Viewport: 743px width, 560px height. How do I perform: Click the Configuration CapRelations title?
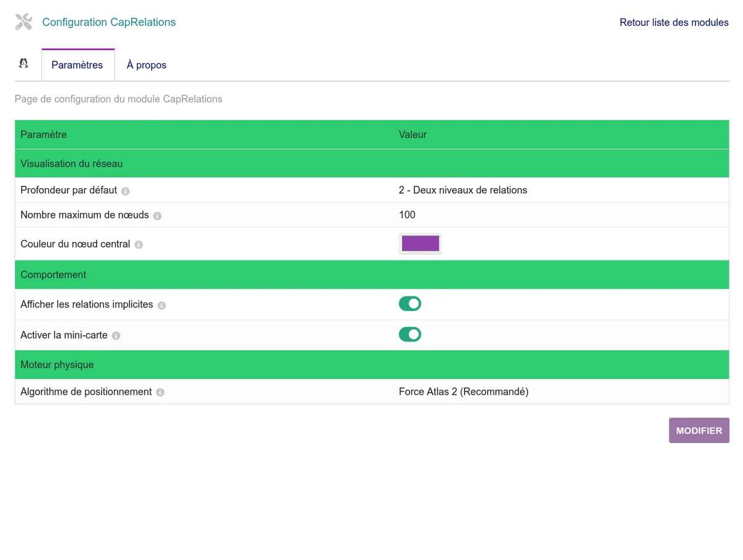click(x=109, y=22)
